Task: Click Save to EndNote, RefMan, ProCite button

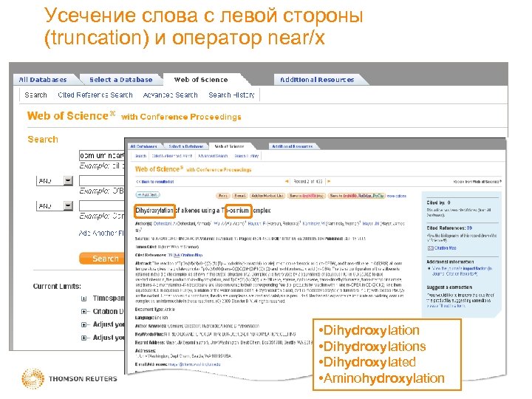Action: pyautogui.click(x=357, y=196)
